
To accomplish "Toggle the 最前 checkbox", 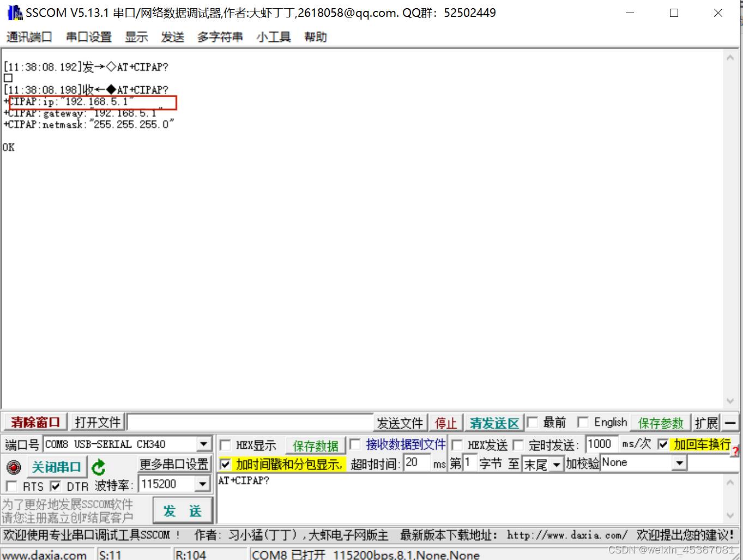I will (533, 422).
